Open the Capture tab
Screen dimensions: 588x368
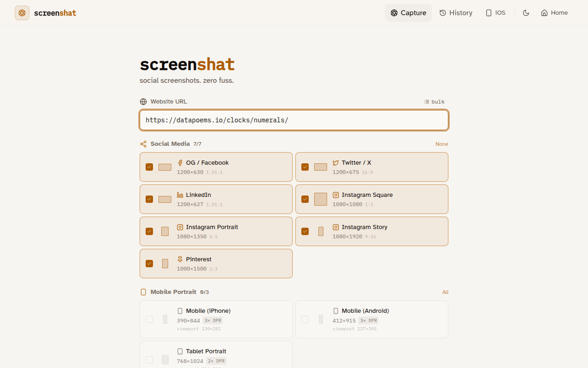tap(408, 13)
